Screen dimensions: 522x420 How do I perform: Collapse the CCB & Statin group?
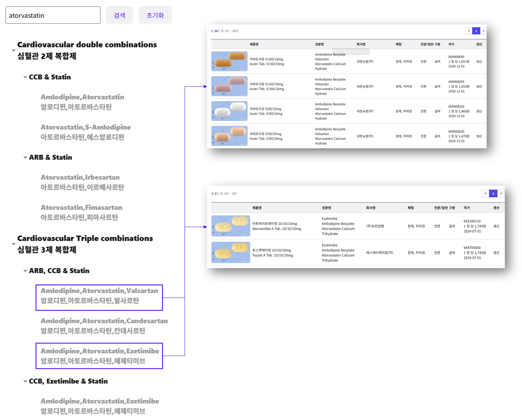(x=25, y=77)
